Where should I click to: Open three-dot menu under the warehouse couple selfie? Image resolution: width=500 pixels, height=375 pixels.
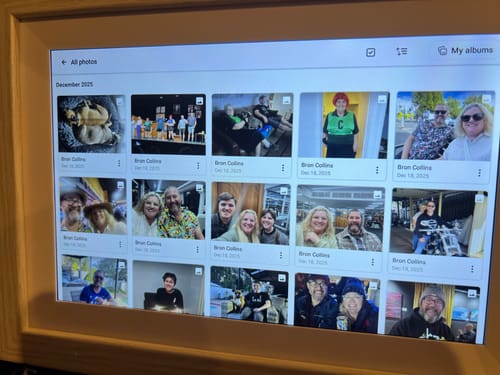373,262
